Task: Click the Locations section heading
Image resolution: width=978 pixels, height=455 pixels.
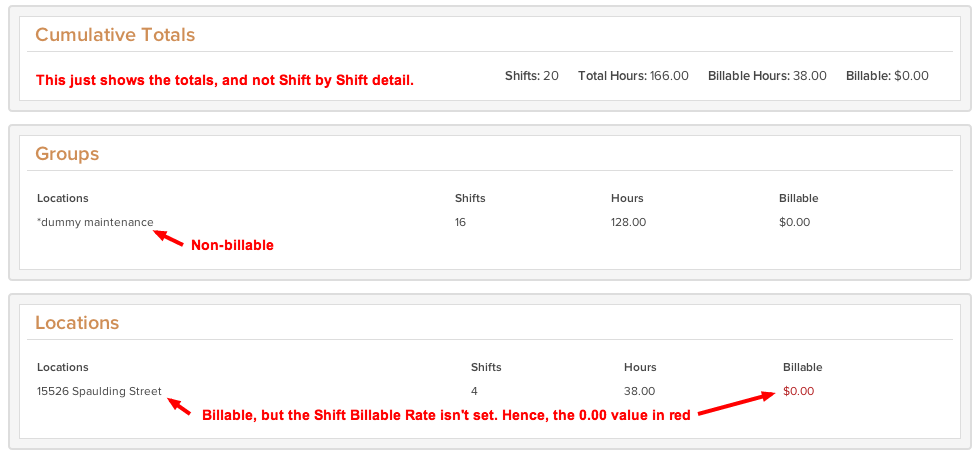Action: pyautogui.click(x=77, y=323)
